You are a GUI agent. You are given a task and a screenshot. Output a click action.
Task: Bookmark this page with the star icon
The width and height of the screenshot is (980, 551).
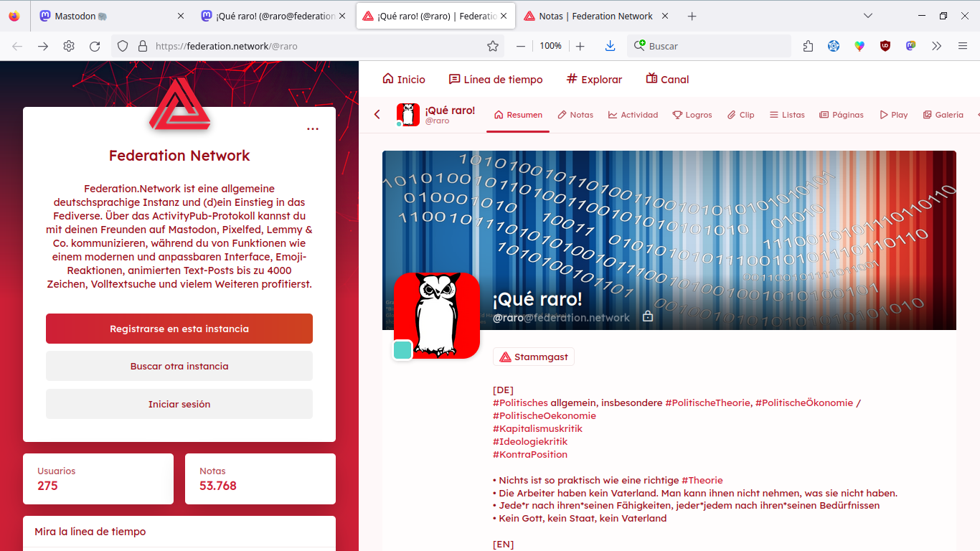[x=493, y=46]
